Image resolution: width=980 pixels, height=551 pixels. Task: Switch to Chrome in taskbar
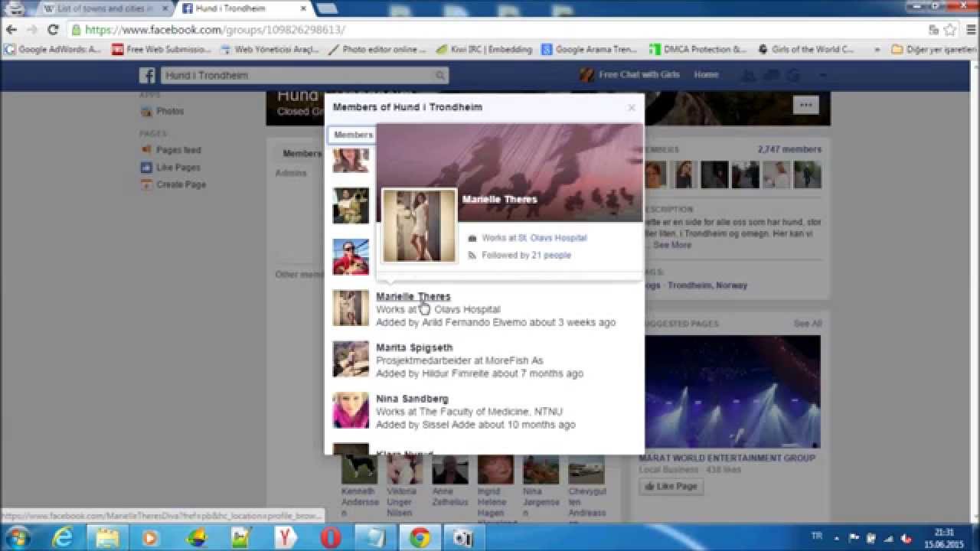coord(420,538)
